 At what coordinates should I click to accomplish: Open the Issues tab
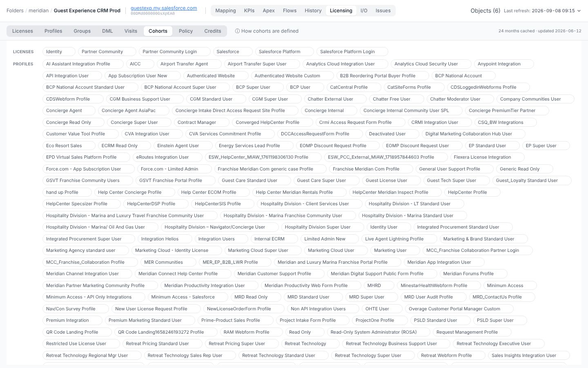point(383,11)
